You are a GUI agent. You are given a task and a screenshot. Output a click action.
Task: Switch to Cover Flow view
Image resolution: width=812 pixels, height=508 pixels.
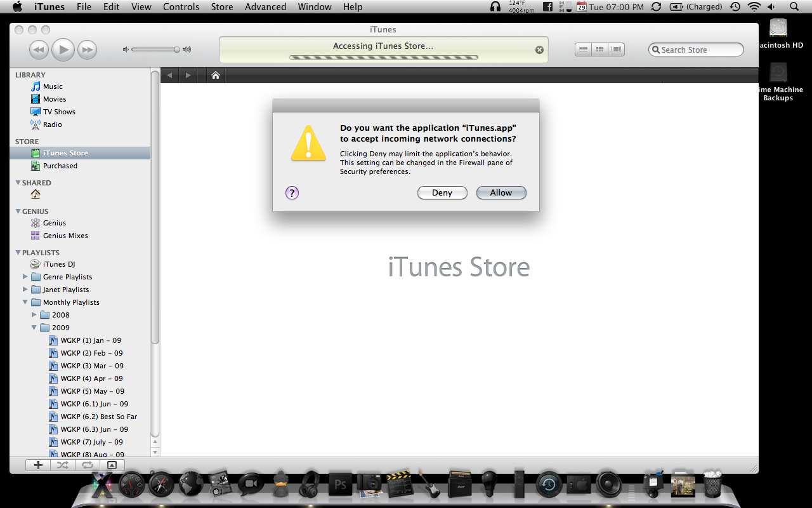(x=616, y=50)
